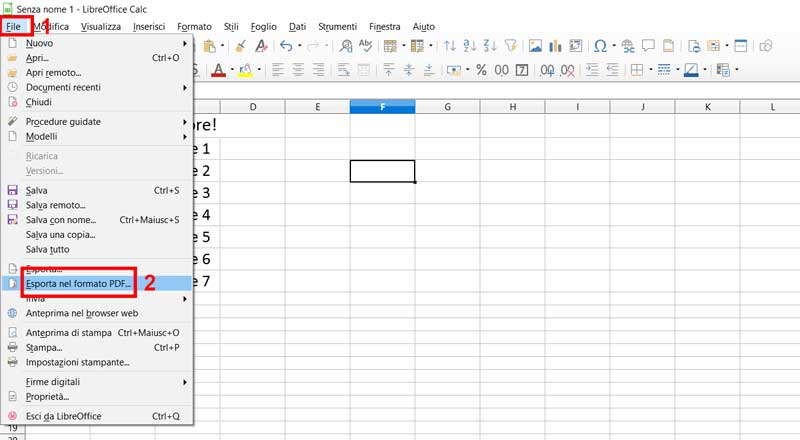Click the Align Left icon
This screenshot has width=800, height=440.
tap(278, 70)
